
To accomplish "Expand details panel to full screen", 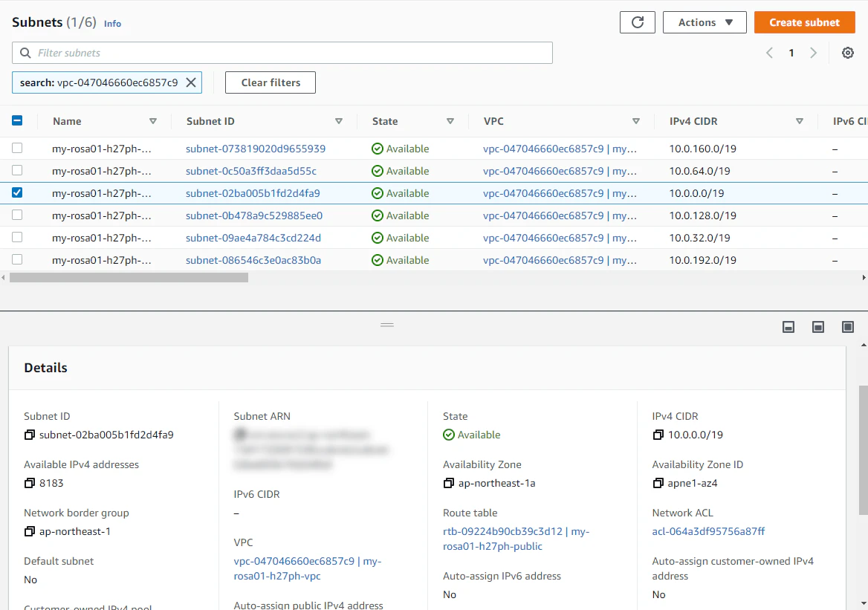I will pos(847,327).
